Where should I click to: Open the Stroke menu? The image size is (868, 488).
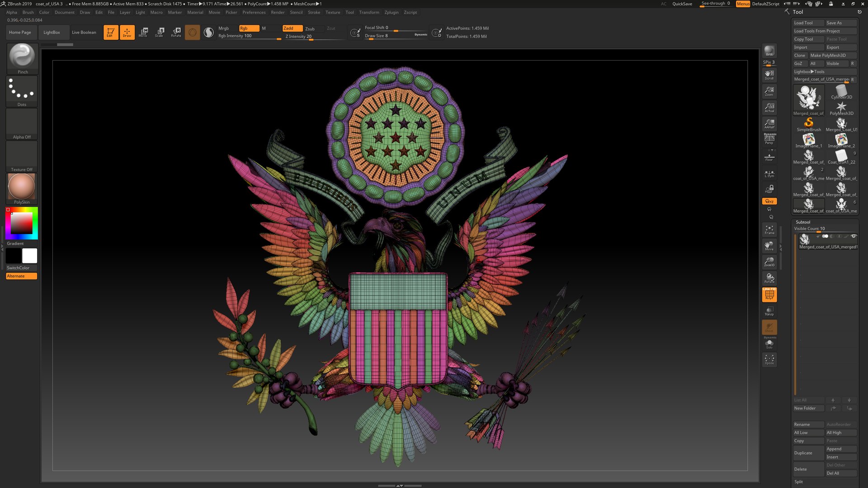[x=314, y=12]
